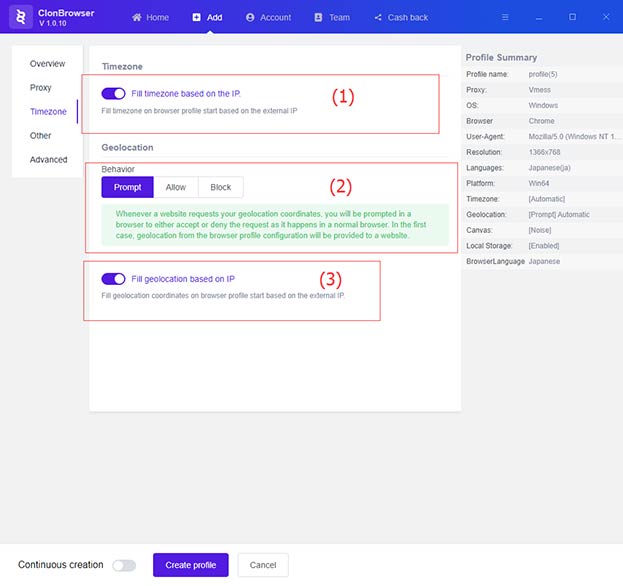
Task: Maximize the ClonBrowser window
Action: [x=572, y=17]
